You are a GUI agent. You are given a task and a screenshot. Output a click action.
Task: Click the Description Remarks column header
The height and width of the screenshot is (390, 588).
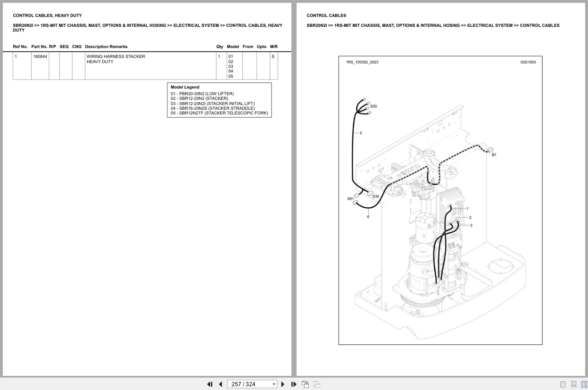coord(106,47)
